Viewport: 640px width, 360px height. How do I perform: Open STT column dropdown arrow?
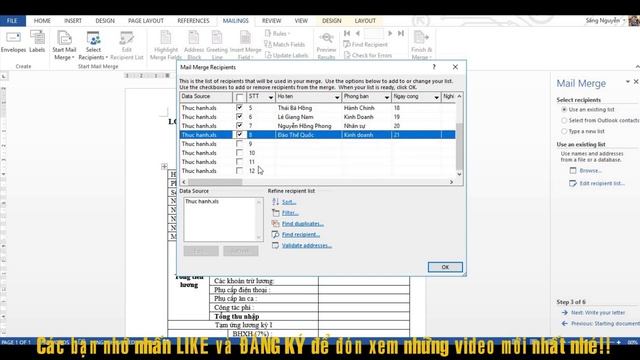(271, 97)
